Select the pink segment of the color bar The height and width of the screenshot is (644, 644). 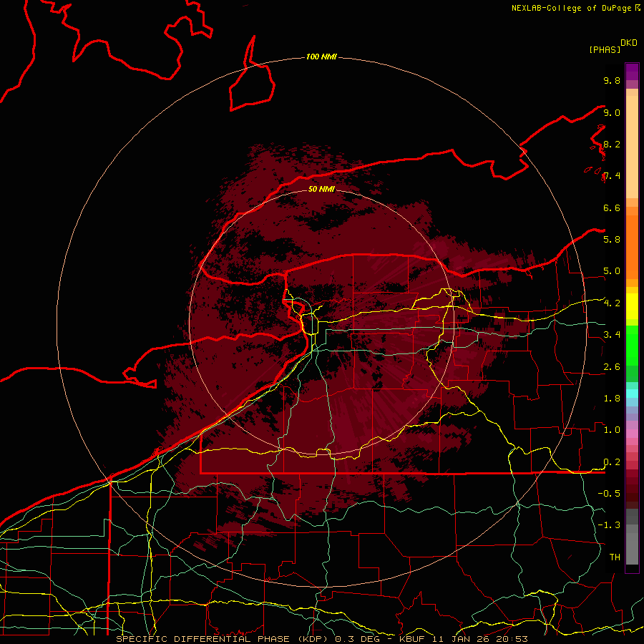[x=632, y=434]
